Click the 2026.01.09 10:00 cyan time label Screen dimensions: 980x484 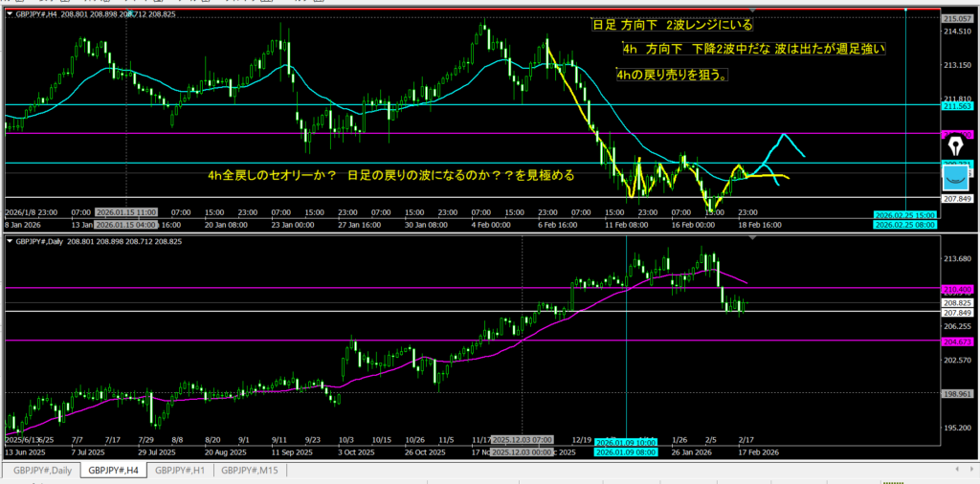click(x=625, y=443)
